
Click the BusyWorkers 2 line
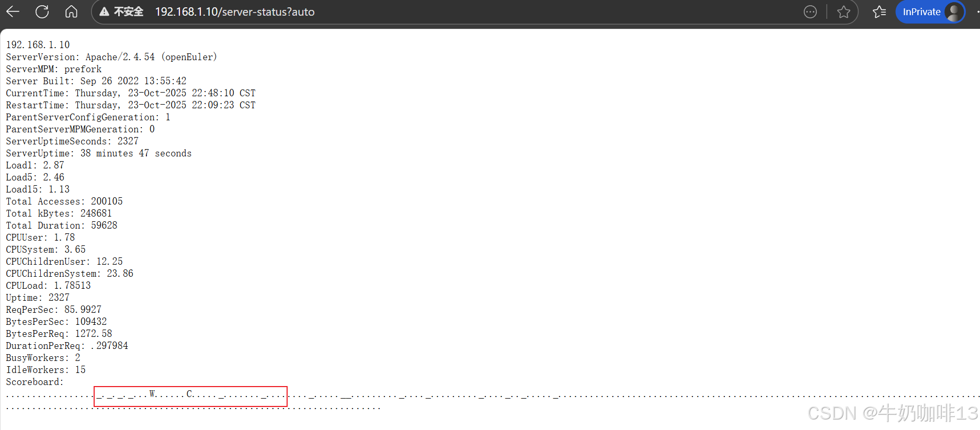[x=43, y=358]
